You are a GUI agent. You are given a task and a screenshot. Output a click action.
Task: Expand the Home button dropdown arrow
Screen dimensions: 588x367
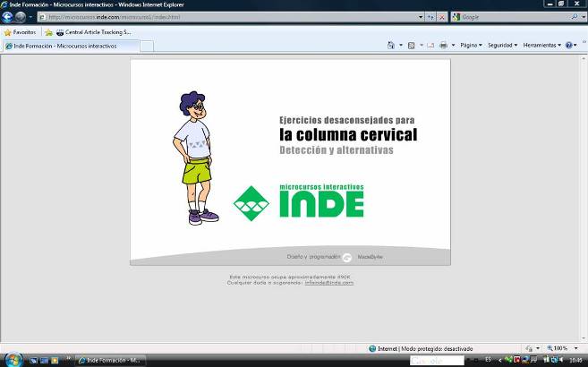[x=400, y=45]
